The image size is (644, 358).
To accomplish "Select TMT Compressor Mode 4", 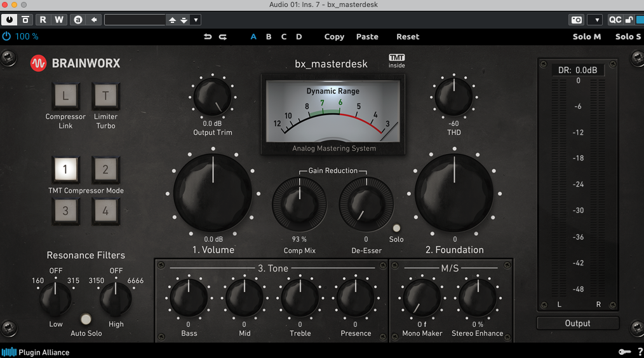I will click(x=105, y=211).
